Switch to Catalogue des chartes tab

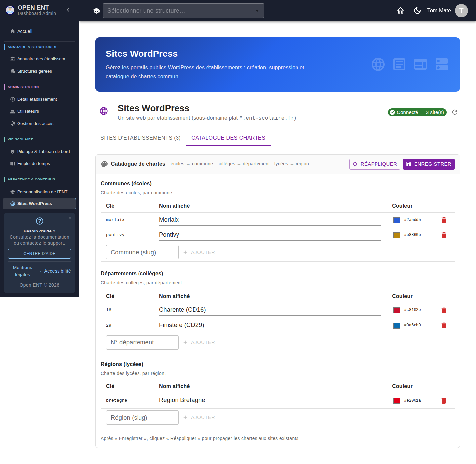click(228, 138)
